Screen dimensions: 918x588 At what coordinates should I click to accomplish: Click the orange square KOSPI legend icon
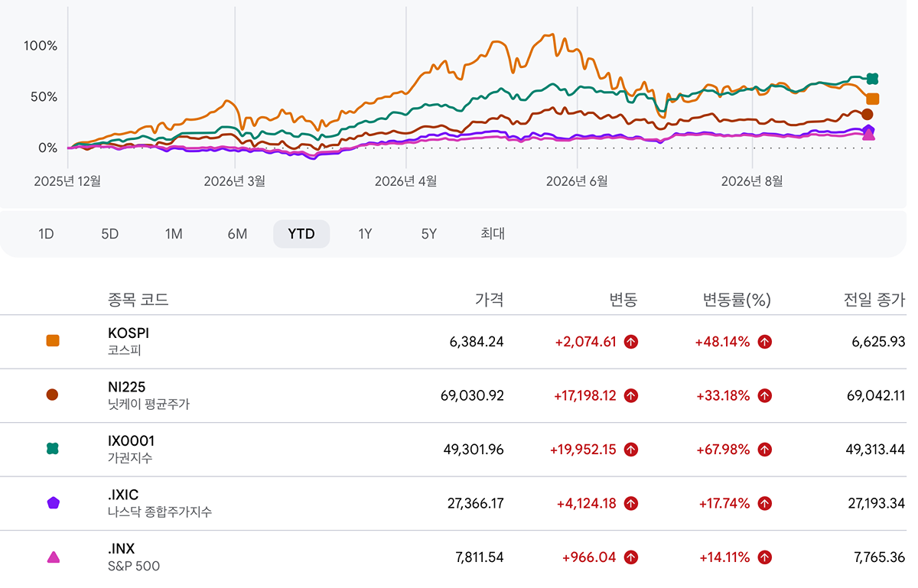(x=53, y=341)
